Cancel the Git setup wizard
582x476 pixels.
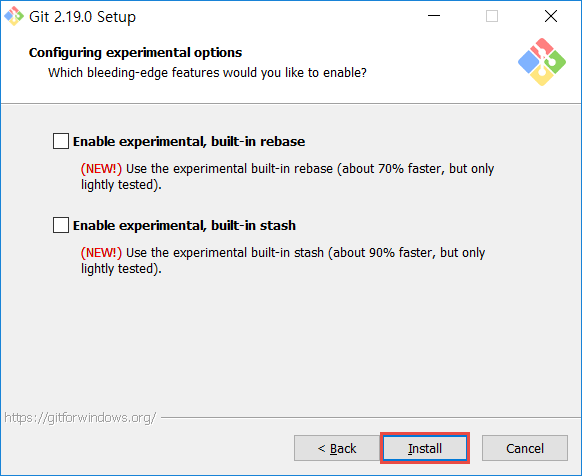tap(525, 448)
